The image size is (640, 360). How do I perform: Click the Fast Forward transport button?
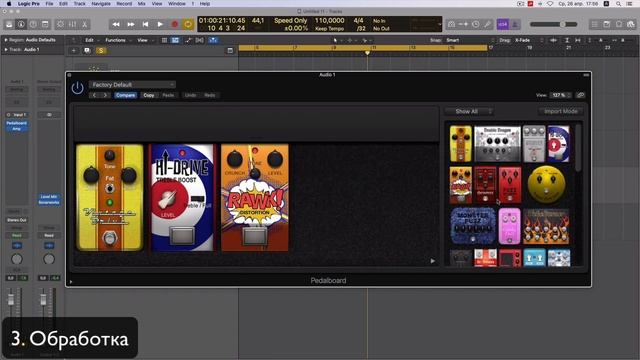point(131,24)
